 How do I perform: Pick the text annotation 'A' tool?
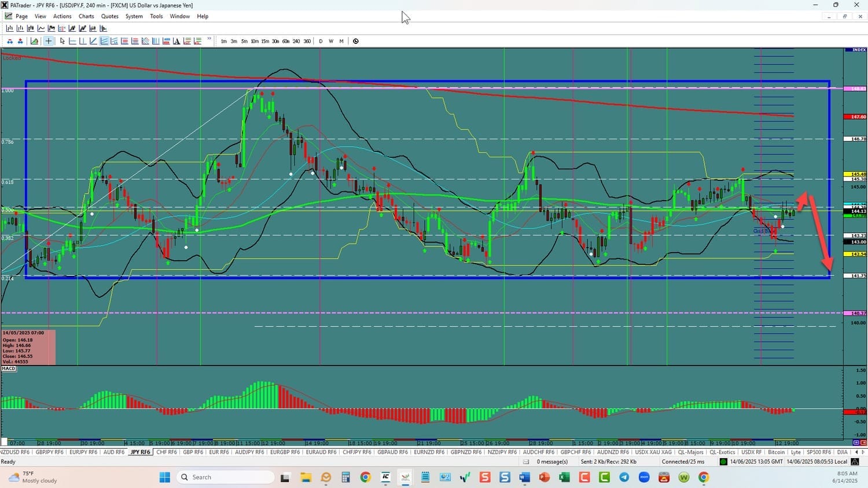coord(177,41)
